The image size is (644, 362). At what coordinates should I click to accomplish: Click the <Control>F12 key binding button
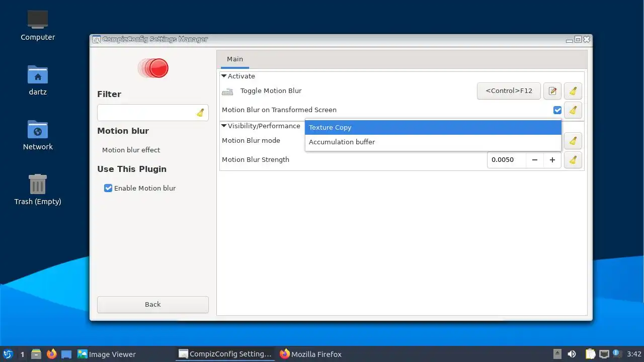509,91
